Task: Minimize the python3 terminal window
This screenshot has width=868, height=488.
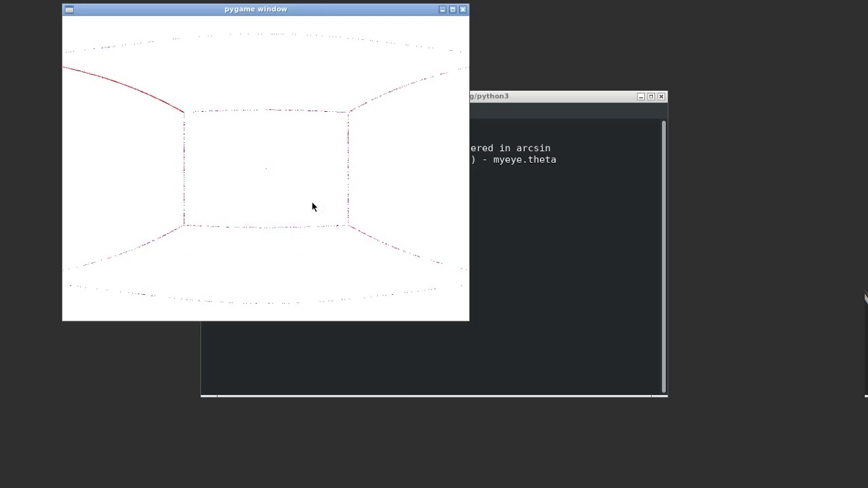Action: (x=641, y=97)
